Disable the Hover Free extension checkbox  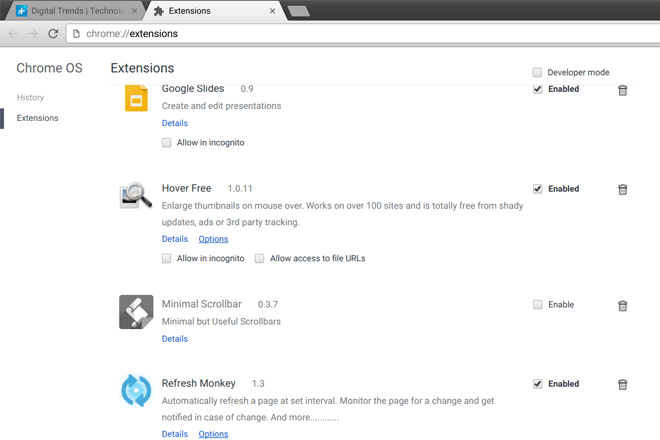[x=538, y=189]
